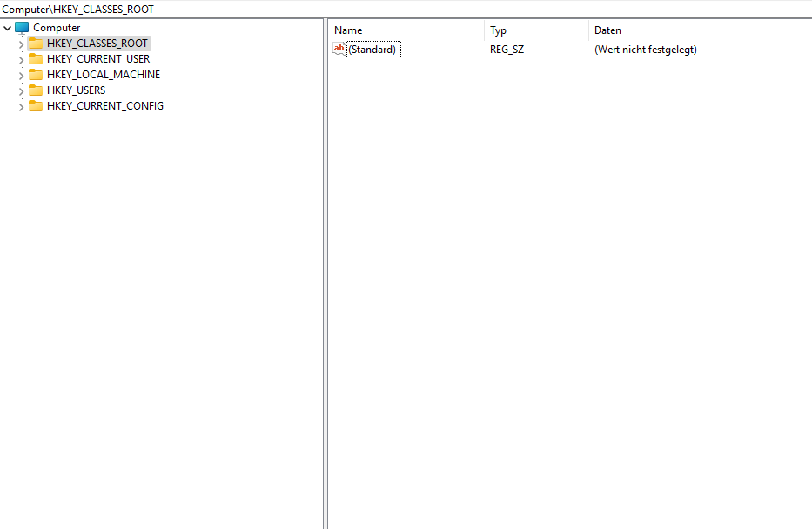This screenshot has width=812, height=529.
Task: Collapse the Computer root node
Action: [8, 28]
